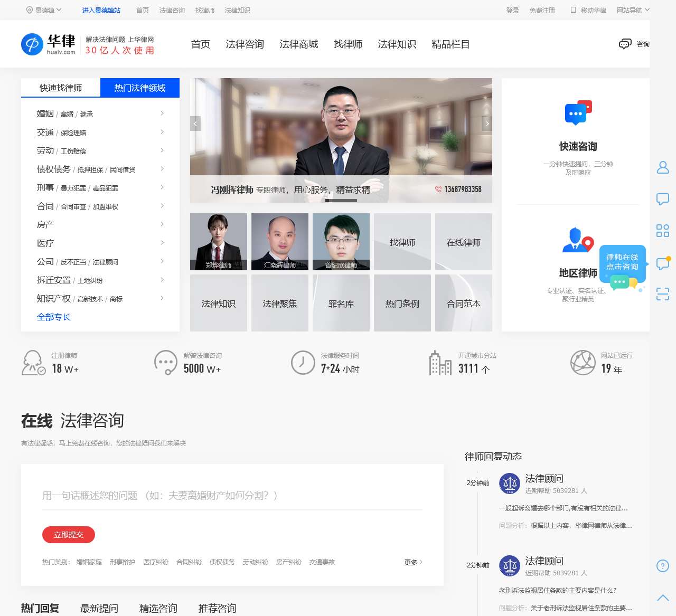Click the globe icon for 网站已运行
This screenshot has width=676, height=616.
tap(583, 363)
